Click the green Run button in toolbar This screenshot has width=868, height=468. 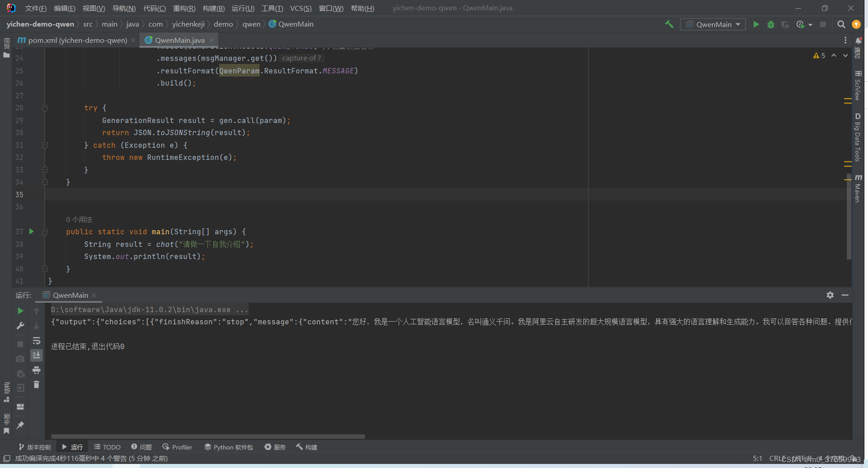pyautogui.click(x=756, y=24)
